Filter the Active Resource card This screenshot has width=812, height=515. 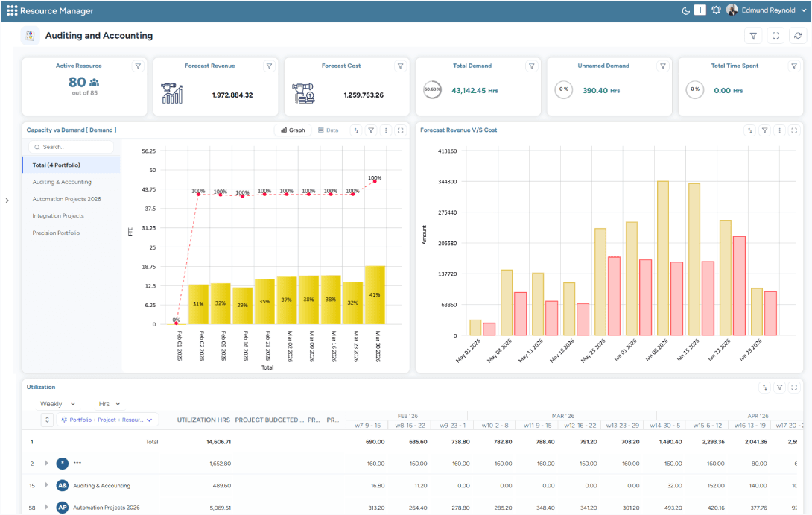(138, 66)
